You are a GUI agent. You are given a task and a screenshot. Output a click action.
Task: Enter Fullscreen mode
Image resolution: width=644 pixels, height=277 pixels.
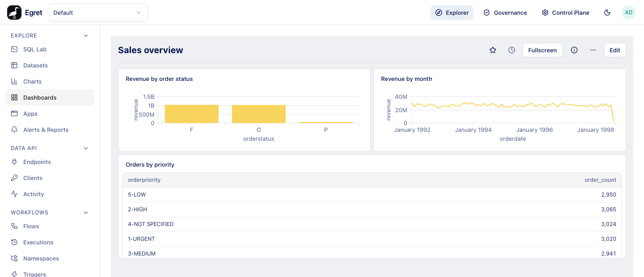click(542, 50)
